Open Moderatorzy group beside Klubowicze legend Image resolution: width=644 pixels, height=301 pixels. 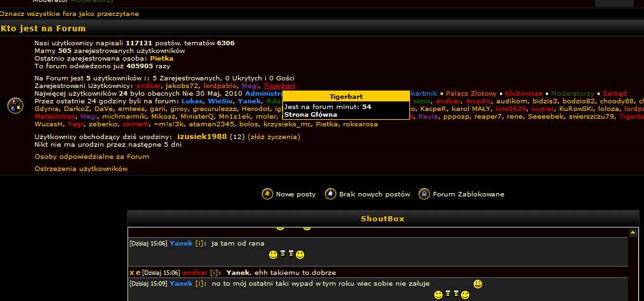(573, 94)
